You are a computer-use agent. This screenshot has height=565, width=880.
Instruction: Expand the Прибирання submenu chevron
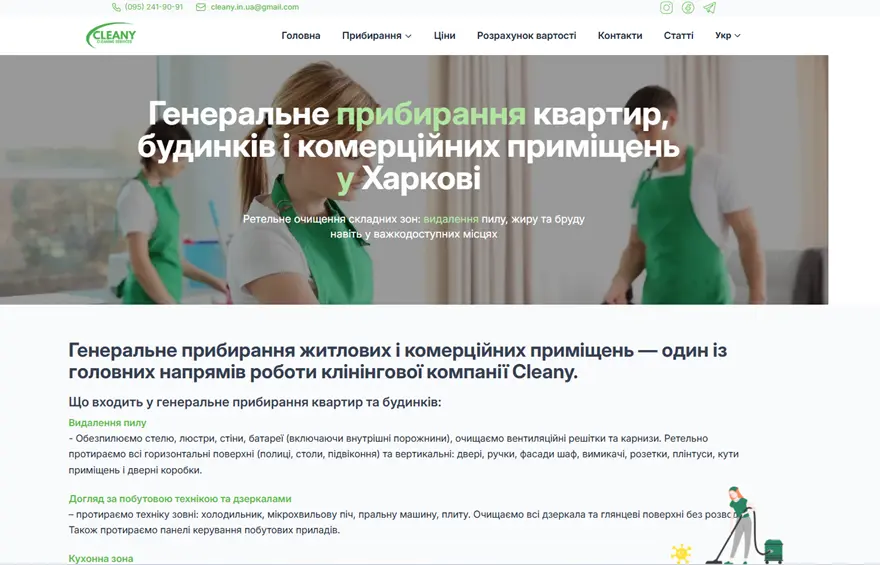408,36
